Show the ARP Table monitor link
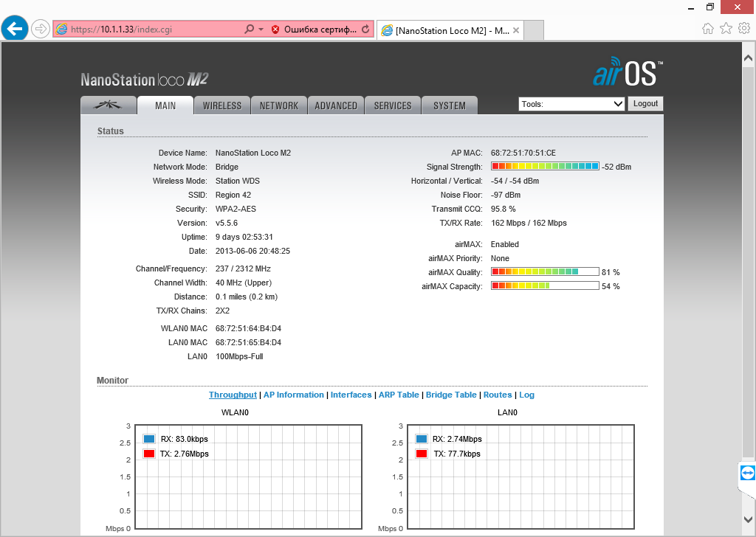This screenshot has height=537, width=756. pos(399,395)
